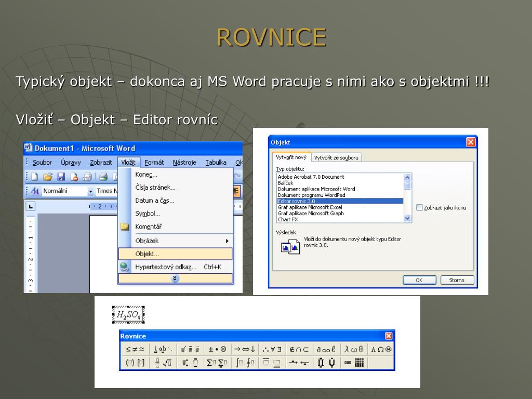Image resolution: width=532 pixels, height=399 pixels.
Task: Open products and set theory templates palette
Action: 326,363
